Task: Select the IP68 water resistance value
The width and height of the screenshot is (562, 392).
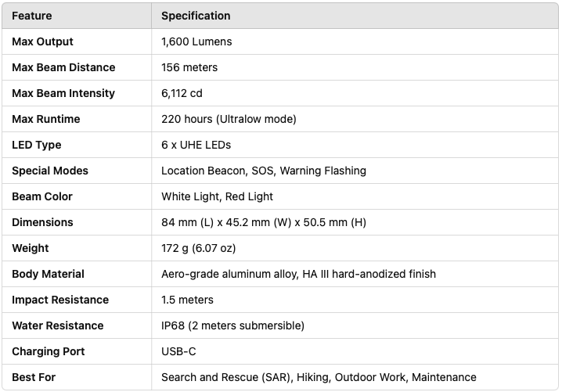Action: [x=232, y=325]
